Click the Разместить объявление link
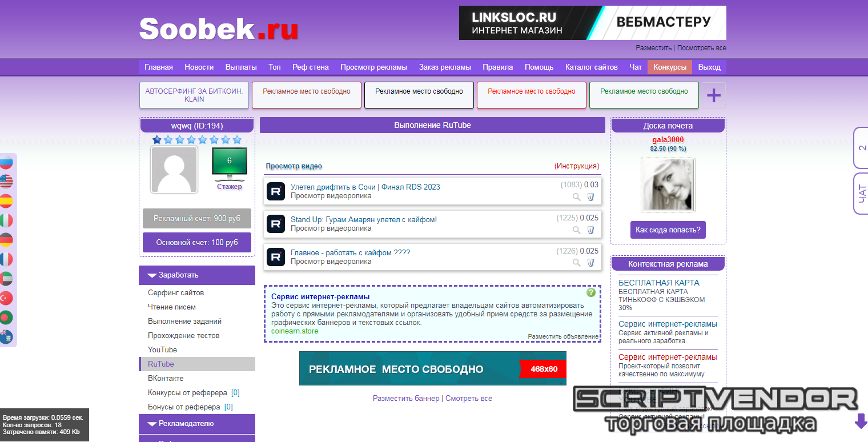 563,337
